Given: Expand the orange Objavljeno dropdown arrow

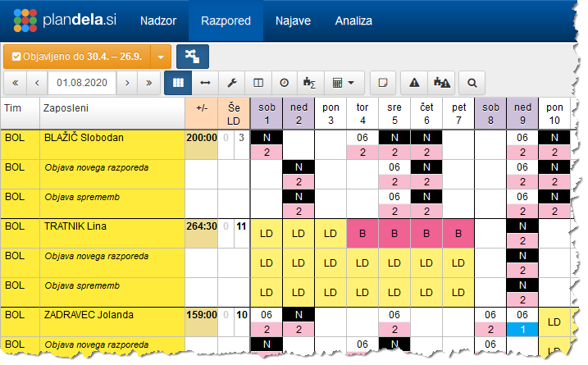Looking at the screenshot, I should (161, 57).
